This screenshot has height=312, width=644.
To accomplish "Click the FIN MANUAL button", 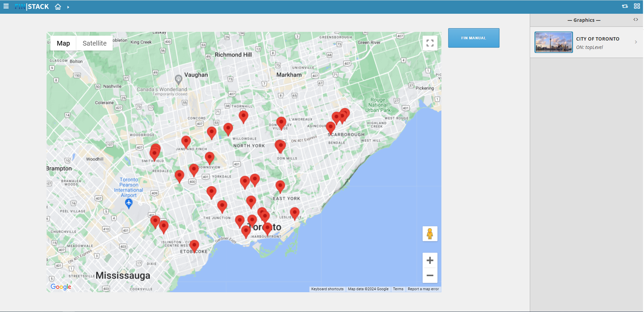I will coord(474,38).
